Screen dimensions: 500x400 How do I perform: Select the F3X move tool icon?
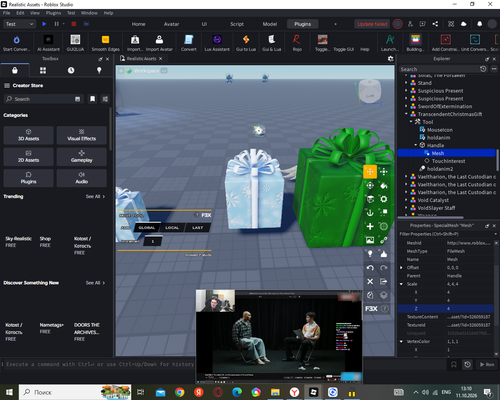[x=370, y=172]
